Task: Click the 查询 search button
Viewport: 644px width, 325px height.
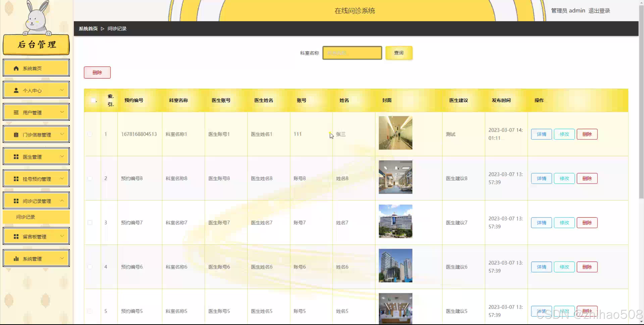Action: pos(399,53)
